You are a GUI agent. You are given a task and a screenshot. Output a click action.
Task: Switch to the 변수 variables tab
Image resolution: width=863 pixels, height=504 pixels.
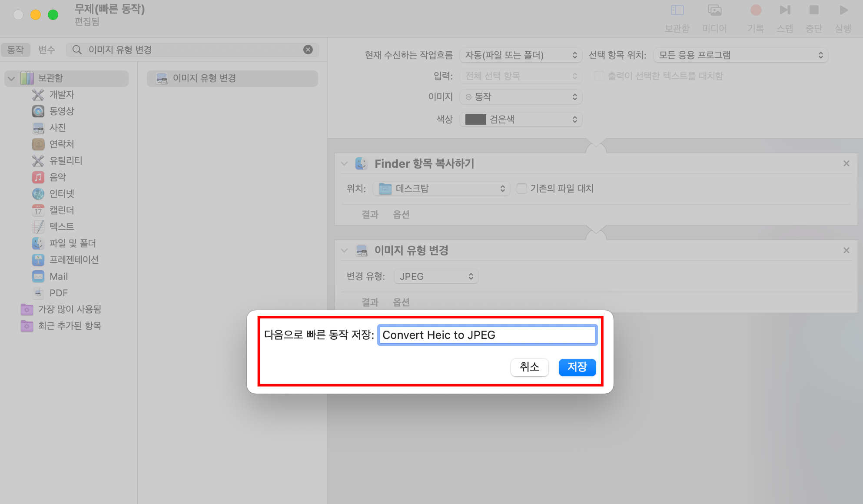click(46, 50)
